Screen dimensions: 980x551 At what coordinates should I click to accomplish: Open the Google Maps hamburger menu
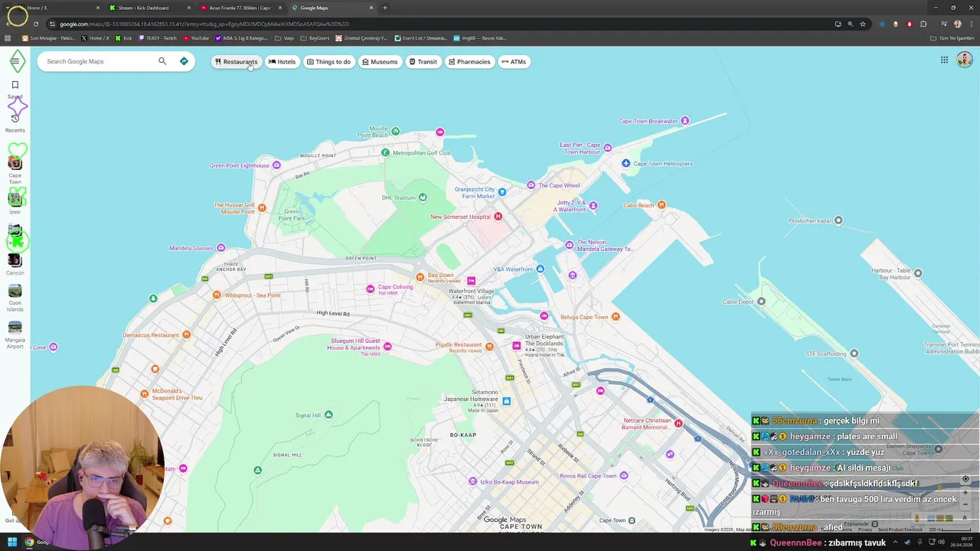pos(15,61)
